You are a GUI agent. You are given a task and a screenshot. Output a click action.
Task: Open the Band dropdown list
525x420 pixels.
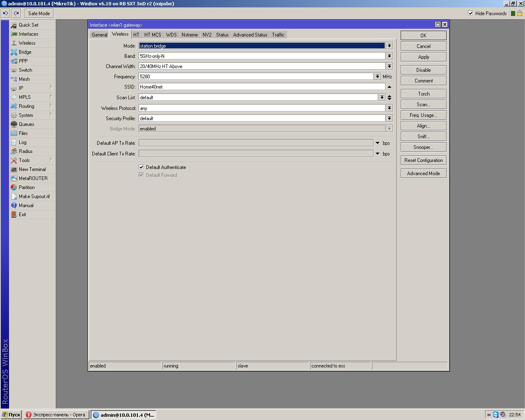tap(389, 56)
